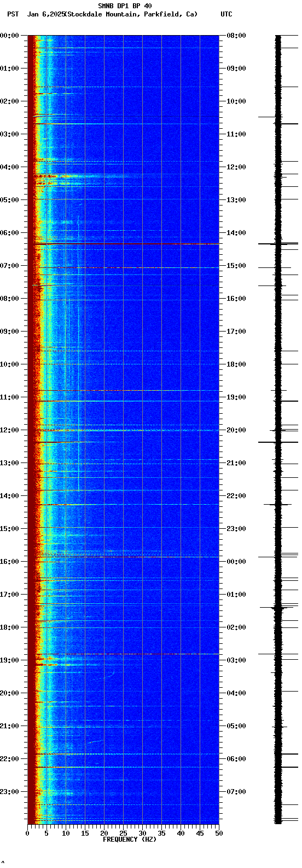Click the UTC axis label "05:00"
The height and width of the screenshot is (868, 302).
[x=236, y=726]
